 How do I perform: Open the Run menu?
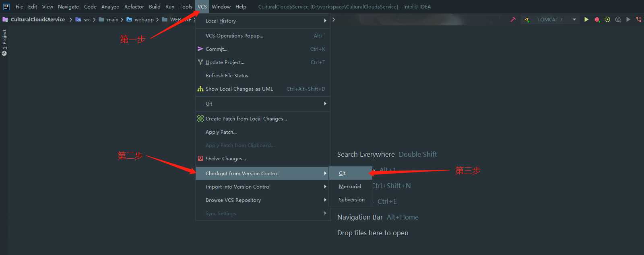click(170, 6)
